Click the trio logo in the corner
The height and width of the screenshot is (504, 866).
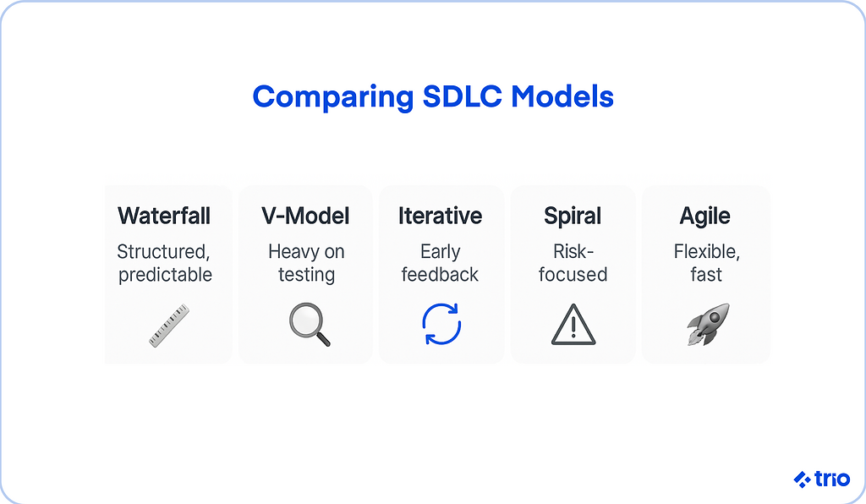803,479
